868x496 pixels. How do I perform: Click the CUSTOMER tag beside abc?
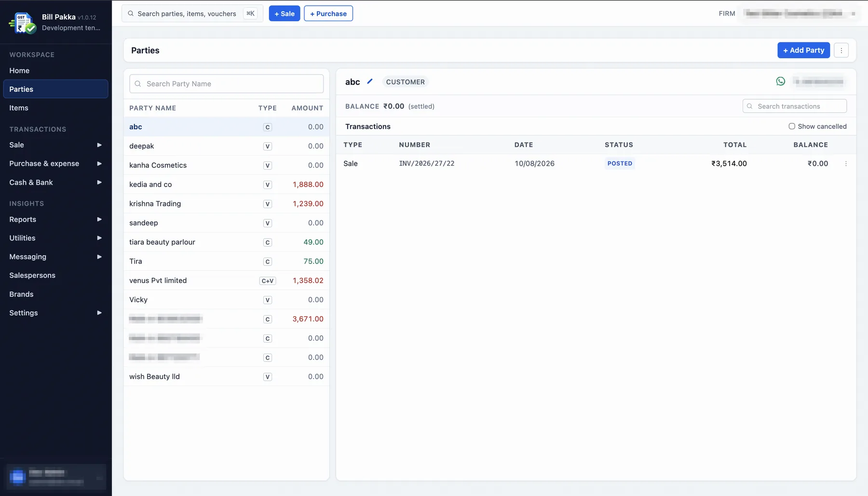(405, 82)
